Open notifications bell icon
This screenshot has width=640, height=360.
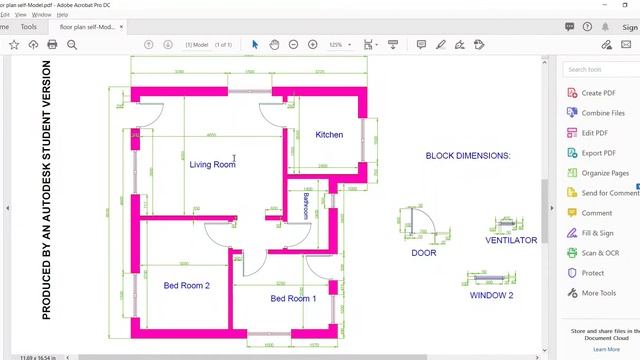605,27
